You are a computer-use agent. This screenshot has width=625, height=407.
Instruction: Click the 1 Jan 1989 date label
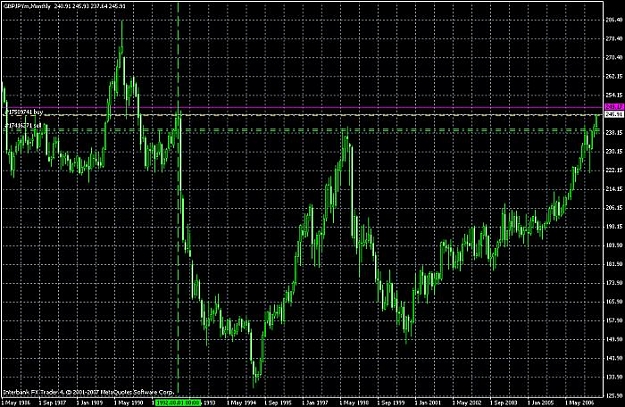coord(91,403)
